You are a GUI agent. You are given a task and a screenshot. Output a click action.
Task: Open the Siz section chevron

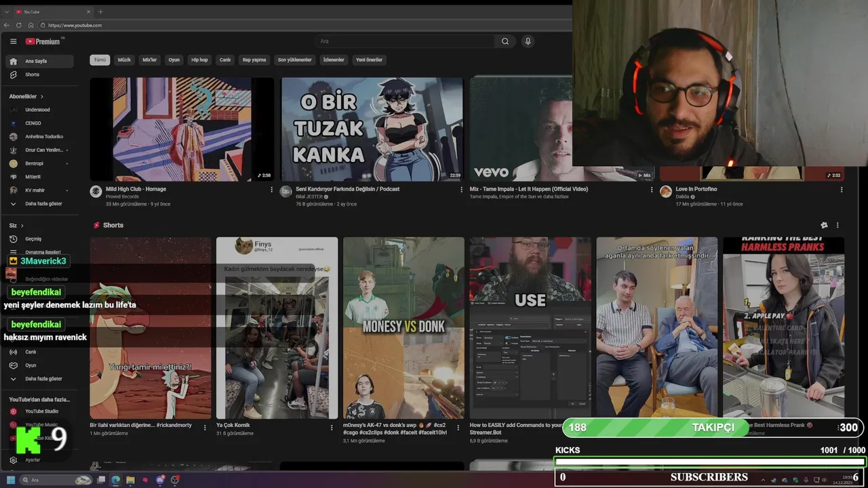22,225
